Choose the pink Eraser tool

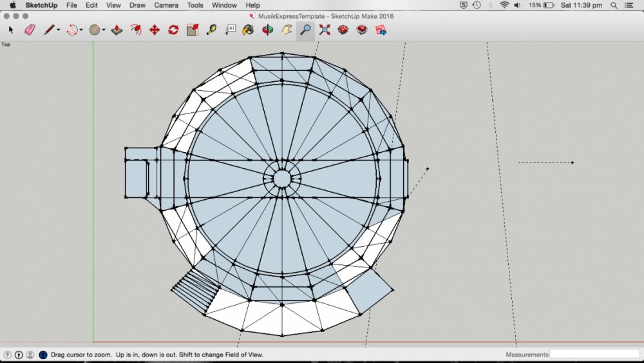tap(30, 30)
